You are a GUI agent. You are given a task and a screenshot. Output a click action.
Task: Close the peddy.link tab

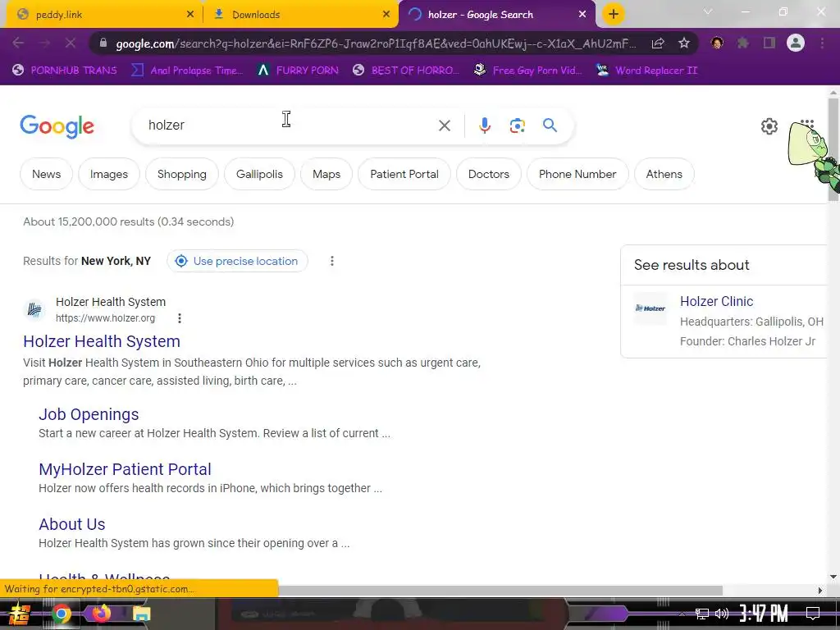click(x=190, y=15)
